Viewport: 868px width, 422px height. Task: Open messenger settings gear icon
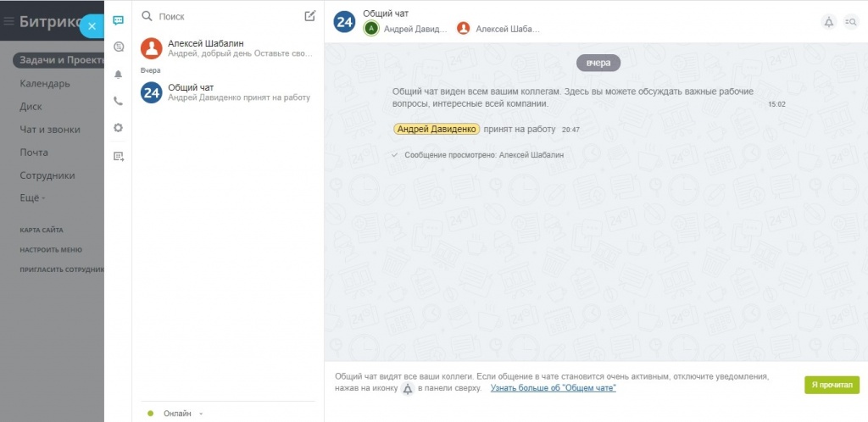click(x=118, y=128)
